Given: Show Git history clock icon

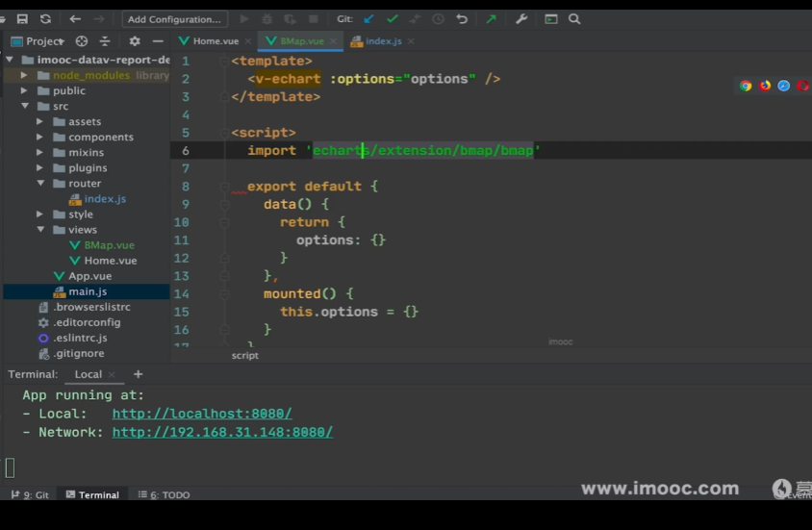Looking at the screenshot, I should (x=438, y=19).
